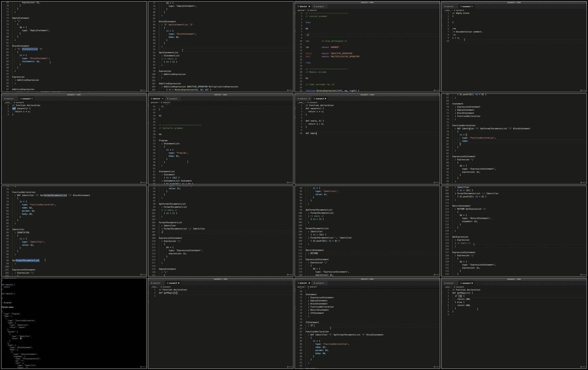Screen dimensions: 588x370
Task: Click 'def sum(a, b) {' line
Action: pyautogui.click(x=315, y=121)
